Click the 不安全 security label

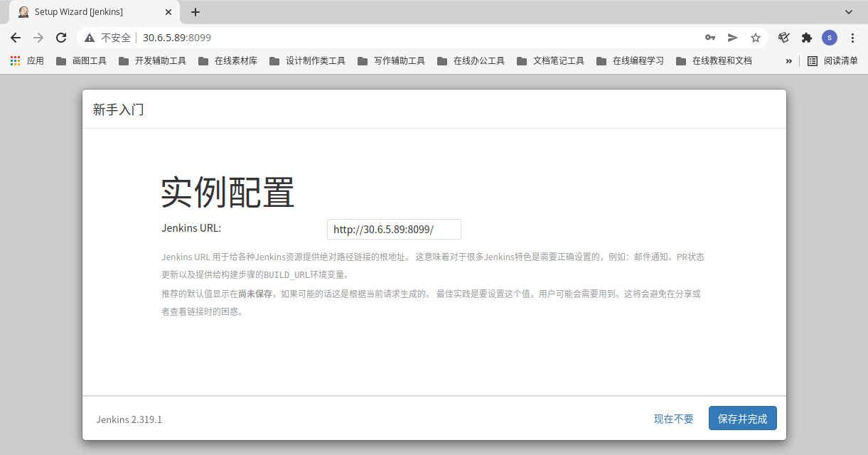pyautogui.click(x=116, y=38)
